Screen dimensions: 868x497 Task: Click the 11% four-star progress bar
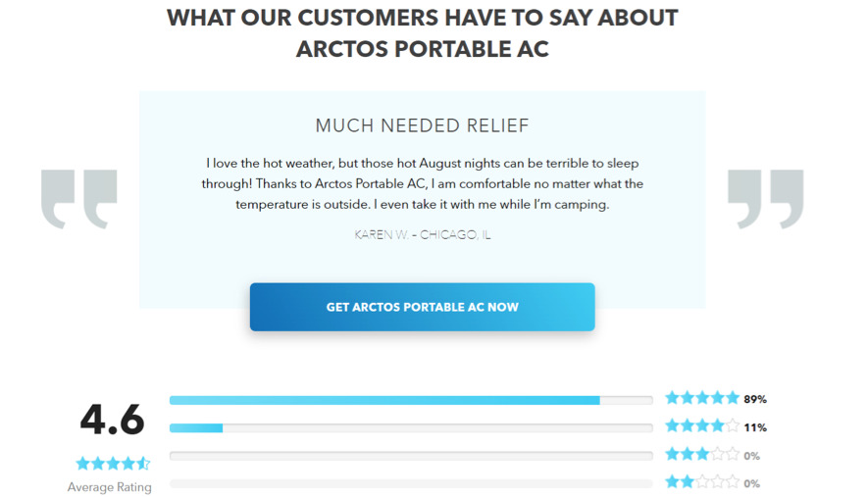point(411,427)
